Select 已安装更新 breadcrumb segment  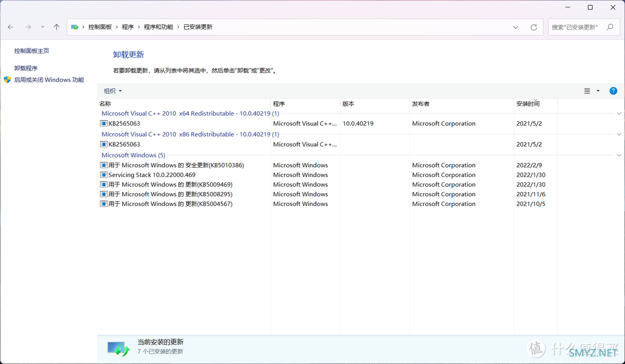pyautogui.click(x=198, y=27)
